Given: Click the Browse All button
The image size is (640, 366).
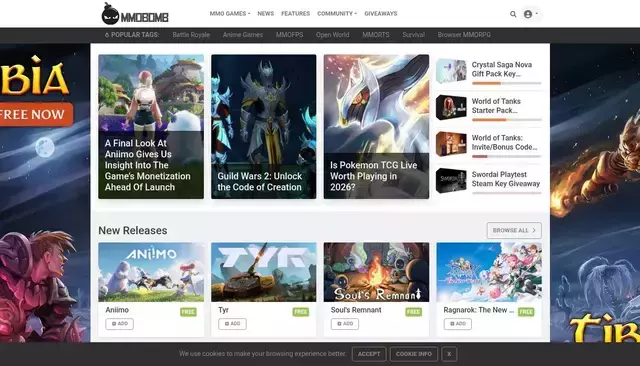Looking at the screenshot, I should (x=514, y=231).
